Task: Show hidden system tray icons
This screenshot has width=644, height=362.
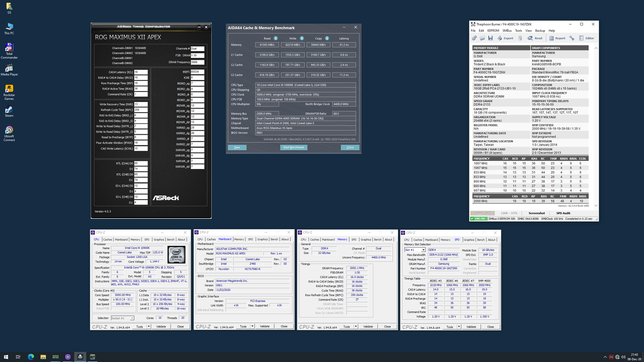Action: [x=605, y=357]
